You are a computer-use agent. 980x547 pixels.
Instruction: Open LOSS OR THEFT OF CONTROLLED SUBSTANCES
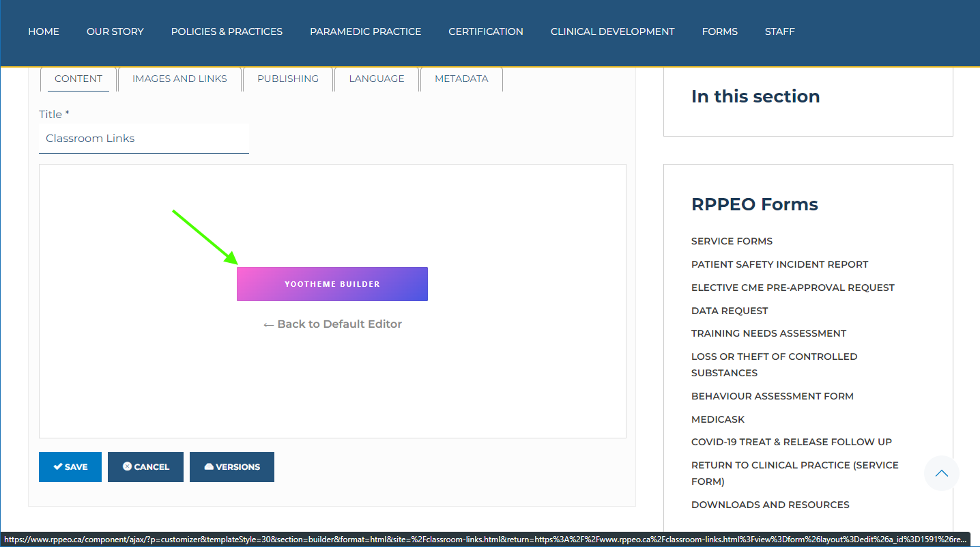[x=774, y=365]
